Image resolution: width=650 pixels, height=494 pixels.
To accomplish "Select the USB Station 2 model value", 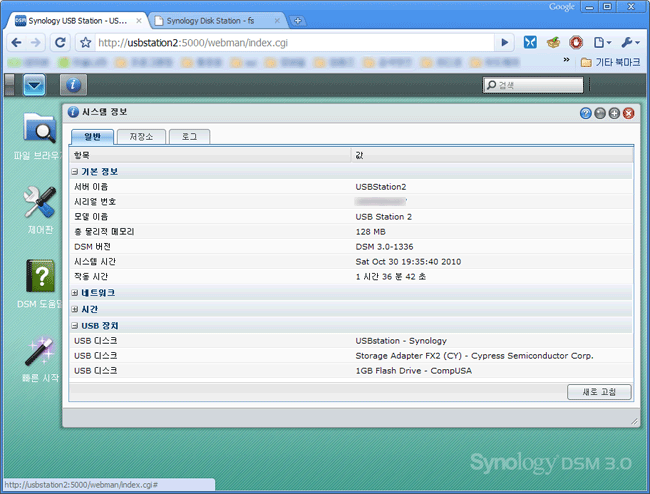I will point(383,217).
